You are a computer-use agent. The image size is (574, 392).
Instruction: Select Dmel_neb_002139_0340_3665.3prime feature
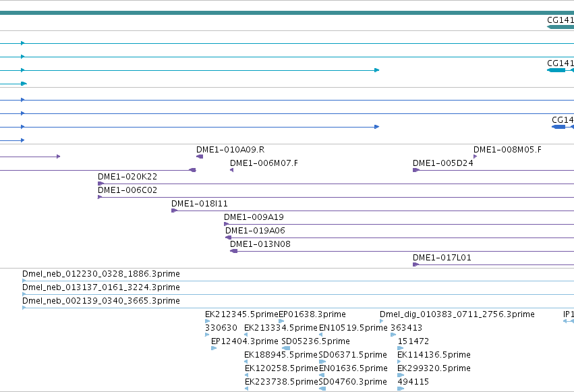pyautogui.click(x=101, y=301)
